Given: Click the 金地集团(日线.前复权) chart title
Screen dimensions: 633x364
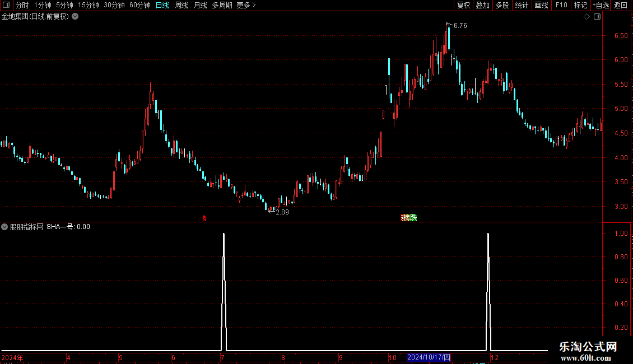Looking at the screenshot, I should click(x=35, y=17).
